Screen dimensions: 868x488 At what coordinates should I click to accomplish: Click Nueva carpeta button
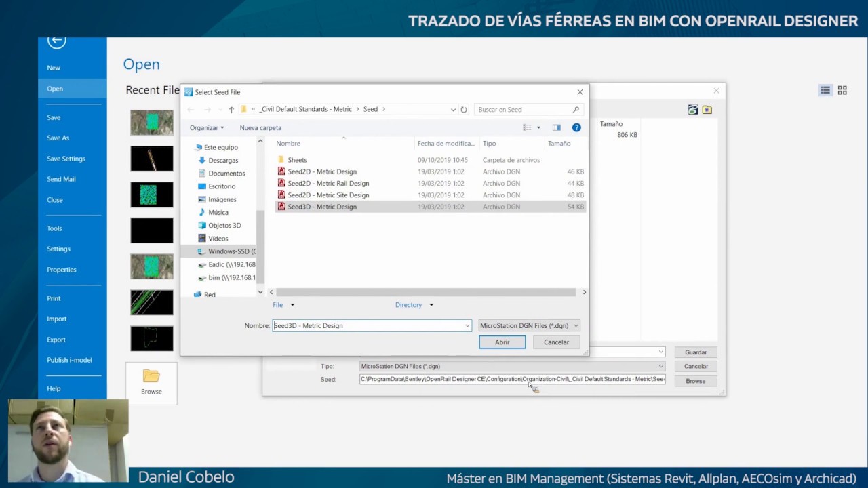pos(260,127)
